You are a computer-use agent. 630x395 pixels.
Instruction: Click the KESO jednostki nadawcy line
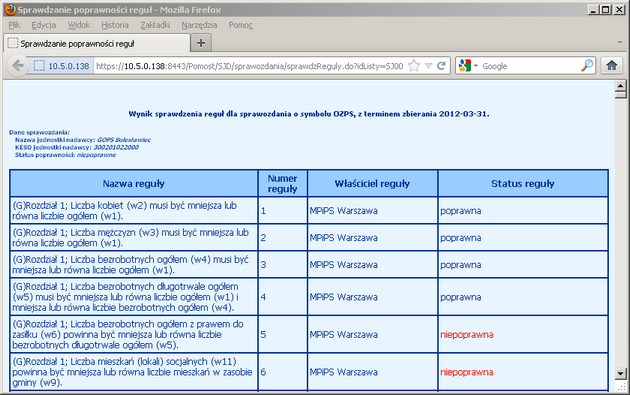[77, 147]
